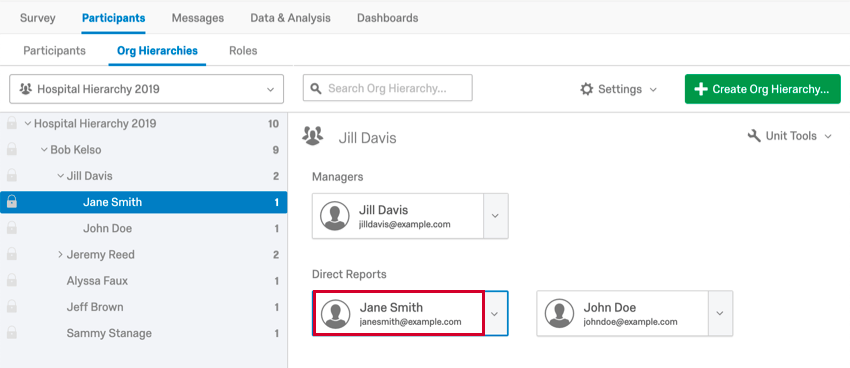
Task: Open dropdown arrow on John Doe card
Action: pos(720,313)
